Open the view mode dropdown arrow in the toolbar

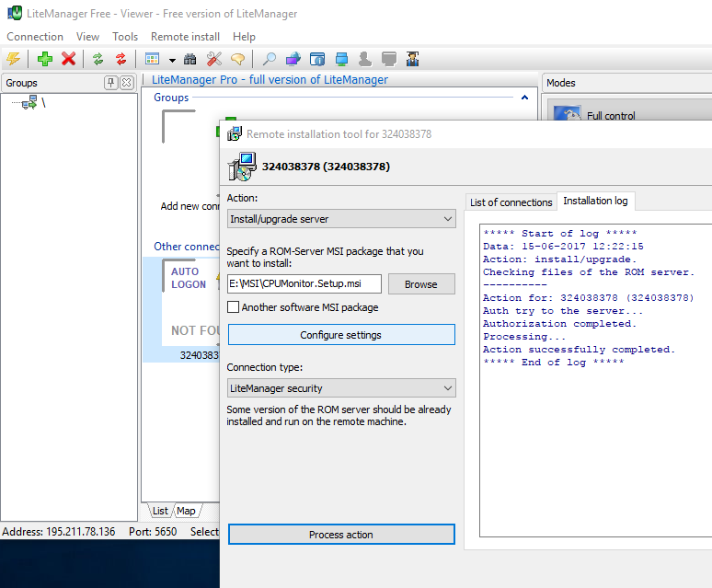coord(172,60)
